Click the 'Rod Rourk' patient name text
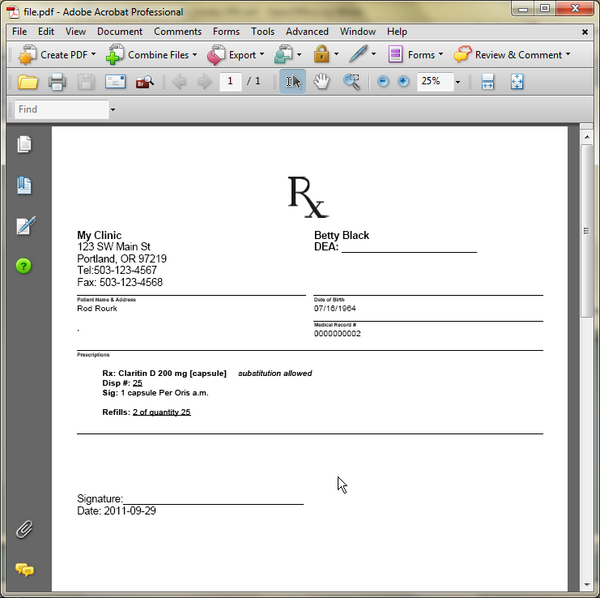 97,308
